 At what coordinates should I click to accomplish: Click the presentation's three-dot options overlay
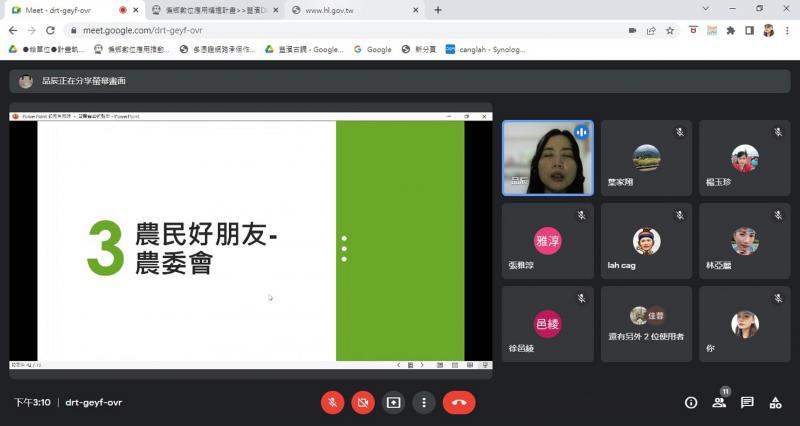tap(344, 249)
